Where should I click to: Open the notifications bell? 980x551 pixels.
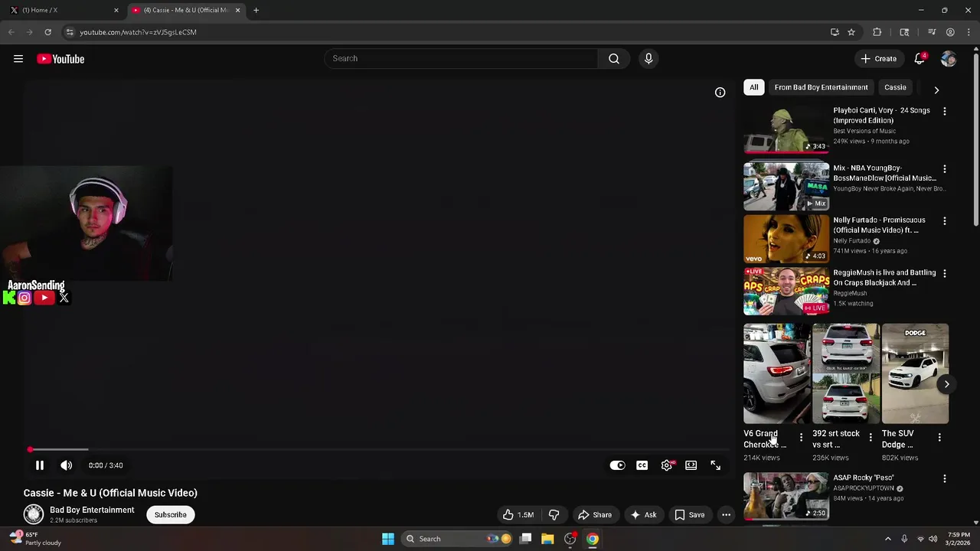[920, 59]
